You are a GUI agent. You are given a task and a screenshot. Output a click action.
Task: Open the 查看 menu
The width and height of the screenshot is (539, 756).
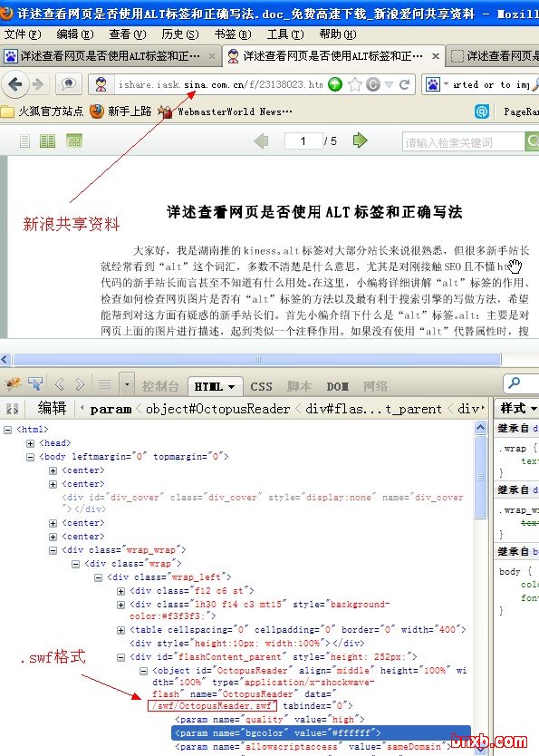click(x=127, y=34)
